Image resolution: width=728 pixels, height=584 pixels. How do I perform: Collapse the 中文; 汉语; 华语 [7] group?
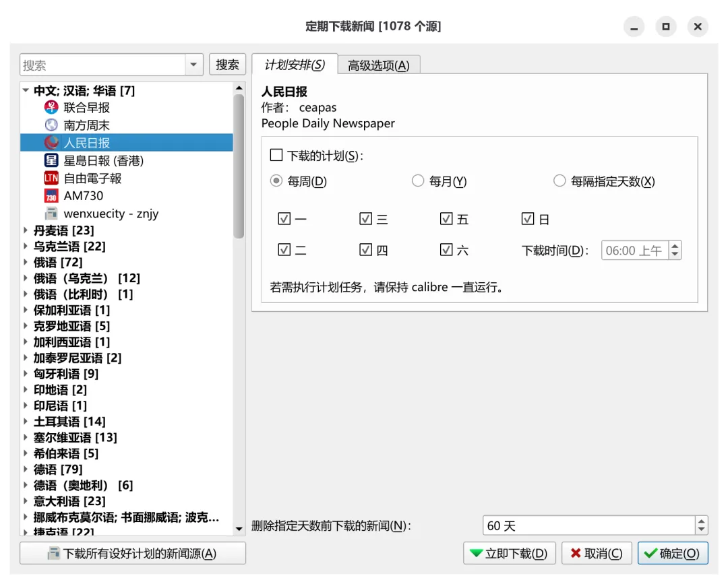pyautogui.click(x=26, y=90)
